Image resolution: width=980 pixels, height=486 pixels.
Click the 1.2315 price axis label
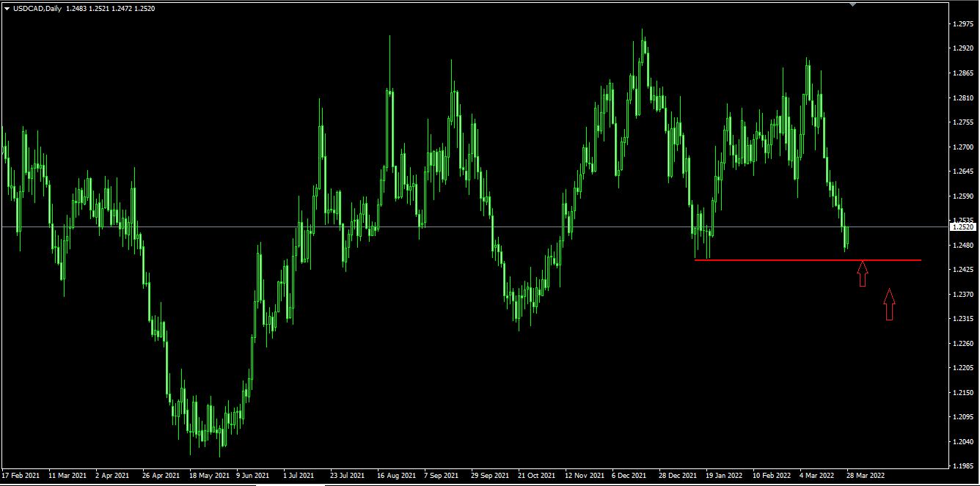[962, 319]
